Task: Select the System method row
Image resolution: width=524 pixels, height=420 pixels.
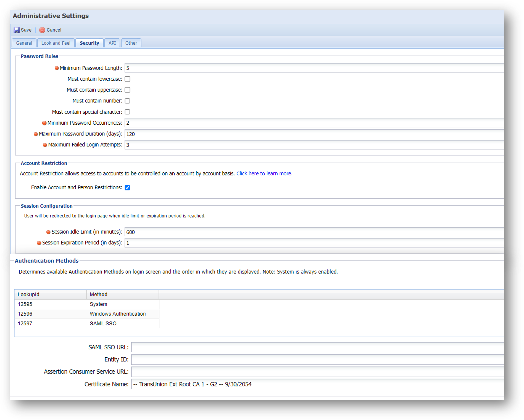Action: pos(87,304)
